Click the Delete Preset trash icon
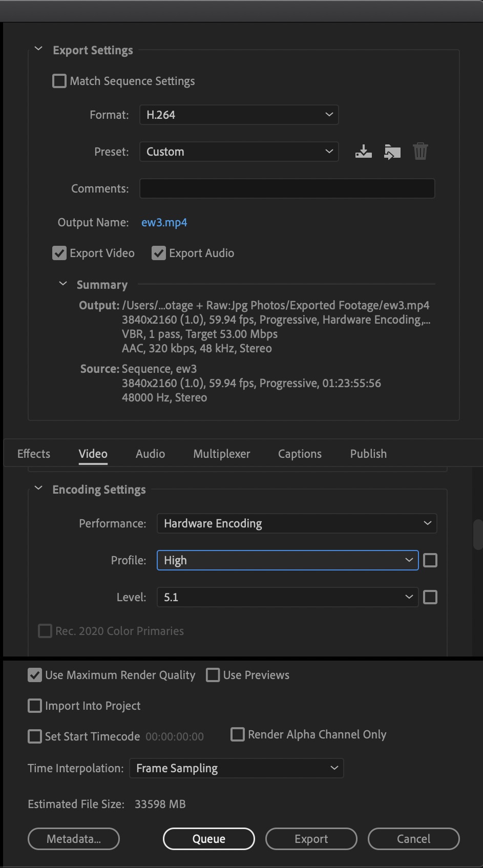The width and height of the screenshot is (483, 868). point(420,152)
